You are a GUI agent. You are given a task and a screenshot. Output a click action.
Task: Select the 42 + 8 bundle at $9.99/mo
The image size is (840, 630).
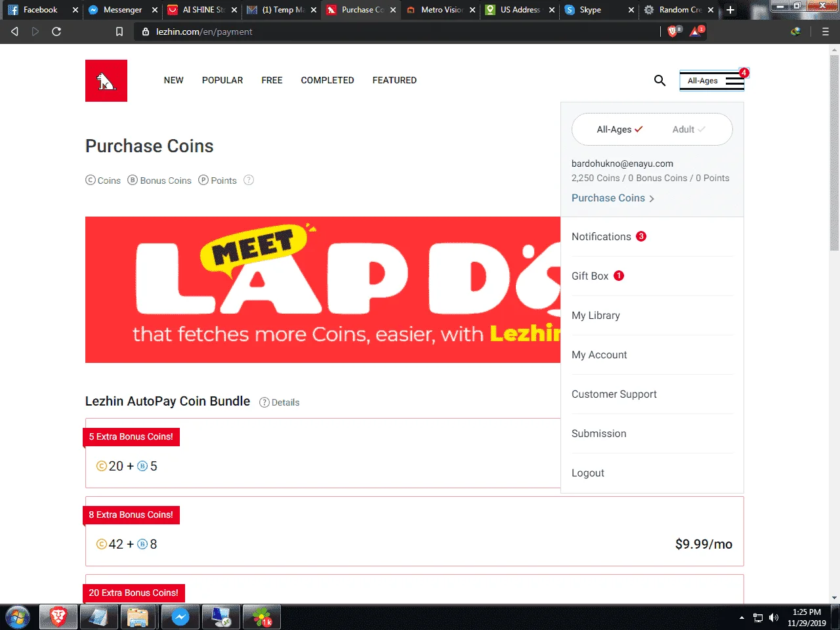point(415,531)
